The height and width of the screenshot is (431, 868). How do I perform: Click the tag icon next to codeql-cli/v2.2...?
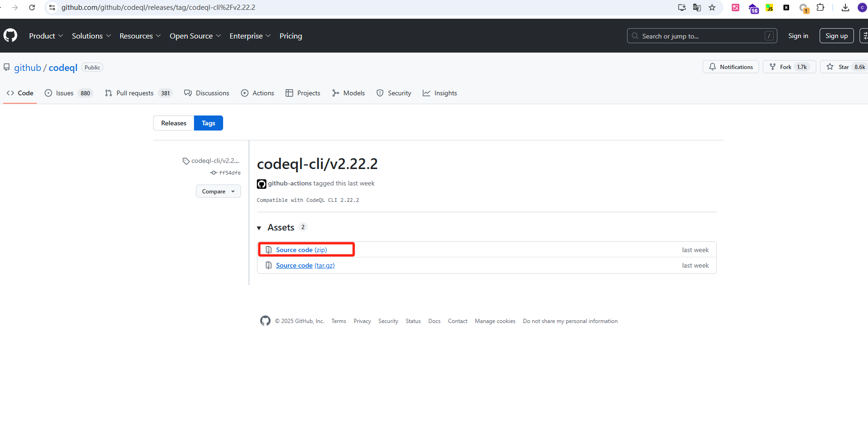click(186, 161)
